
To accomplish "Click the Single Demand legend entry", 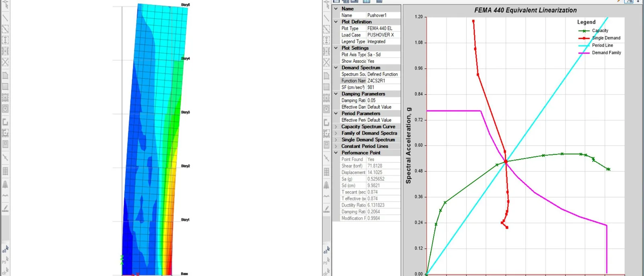I will (599, 38).
